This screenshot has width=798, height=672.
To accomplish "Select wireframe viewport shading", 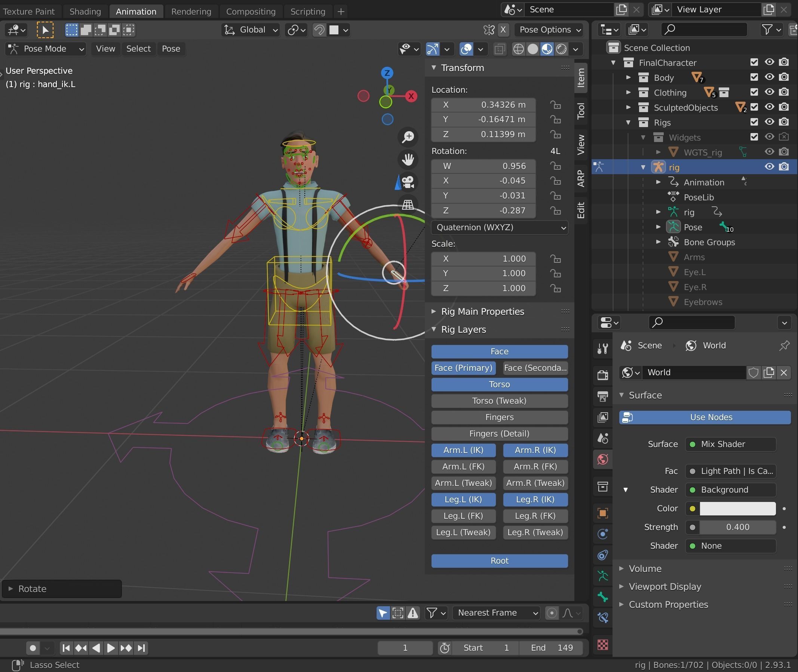I will [518, 49].
